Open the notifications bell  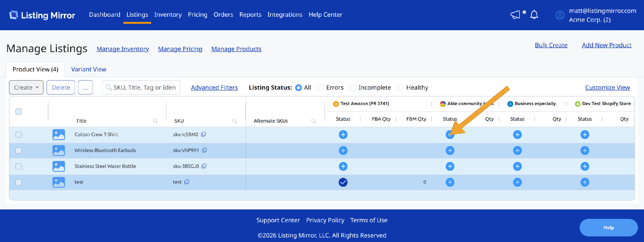point(534,15)
